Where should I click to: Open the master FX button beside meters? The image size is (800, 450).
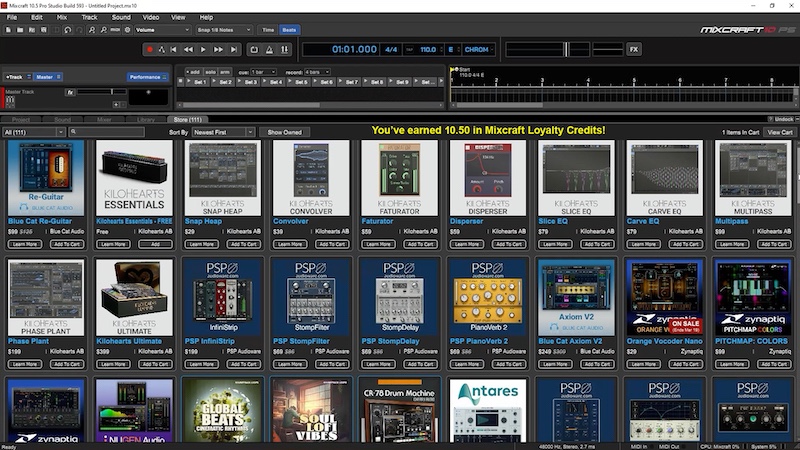click(633, 49)
